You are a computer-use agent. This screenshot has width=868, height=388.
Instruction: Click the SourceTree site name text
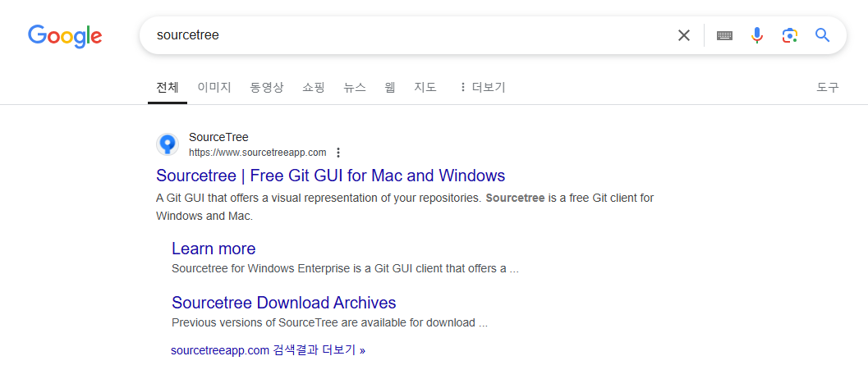218,137
